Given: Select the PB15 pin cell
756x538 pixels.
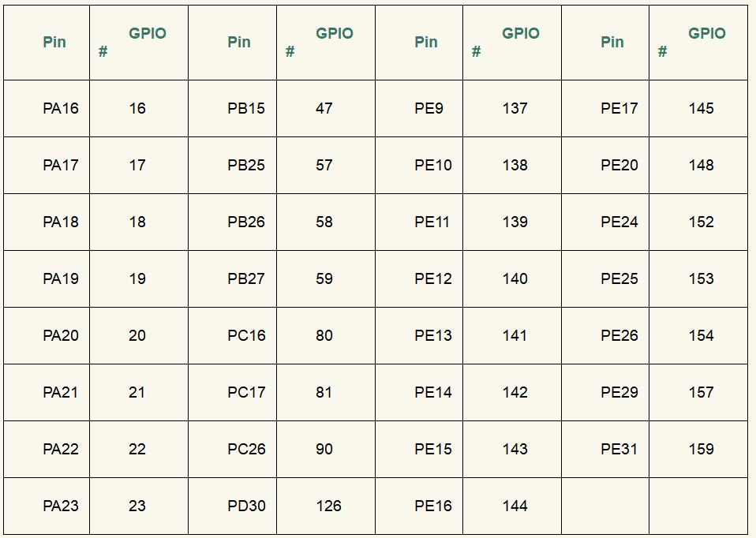Looking at the screenshot, I should pyautogui.click(x=246, y=109).
